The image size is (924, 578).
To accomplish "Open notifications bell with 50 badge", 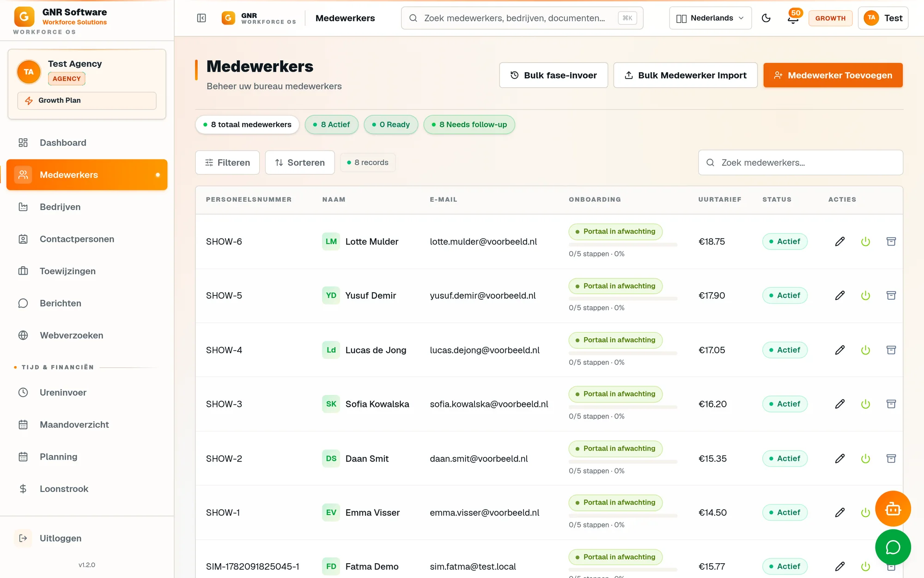I will [x=793, y=18].
